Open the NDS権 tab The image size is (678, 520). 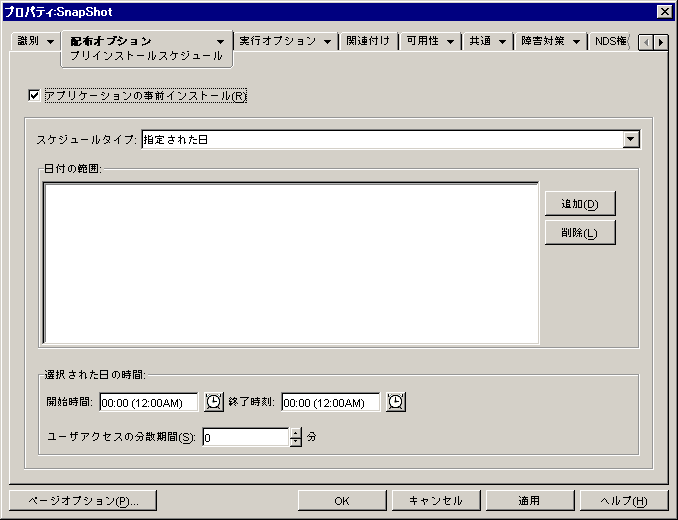(x=611, y=41)
